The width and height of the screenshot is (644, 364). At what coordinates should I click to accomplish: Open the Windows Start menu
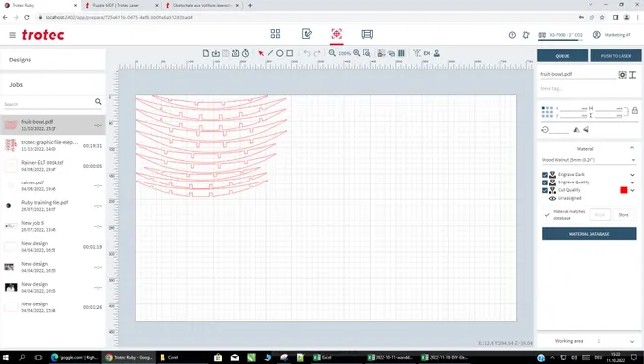coord(6,357)
